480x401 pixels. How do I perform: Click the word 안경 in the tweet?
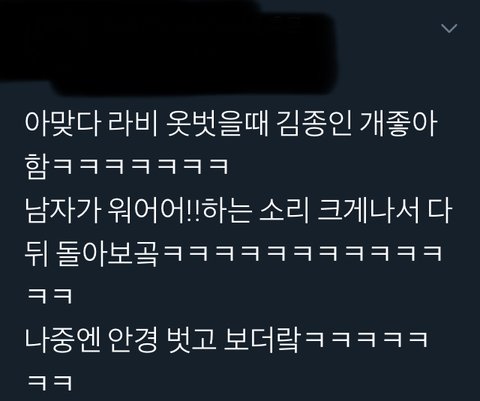133,340
